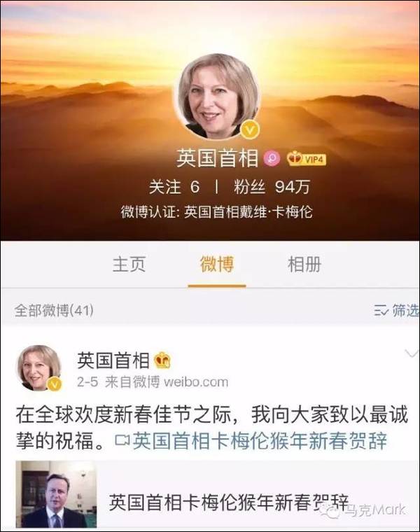Image resolution: width=420 pixels, height=532 pixels.
Task: Open the 英国首相 username in the post
Action: pos(113,360)
